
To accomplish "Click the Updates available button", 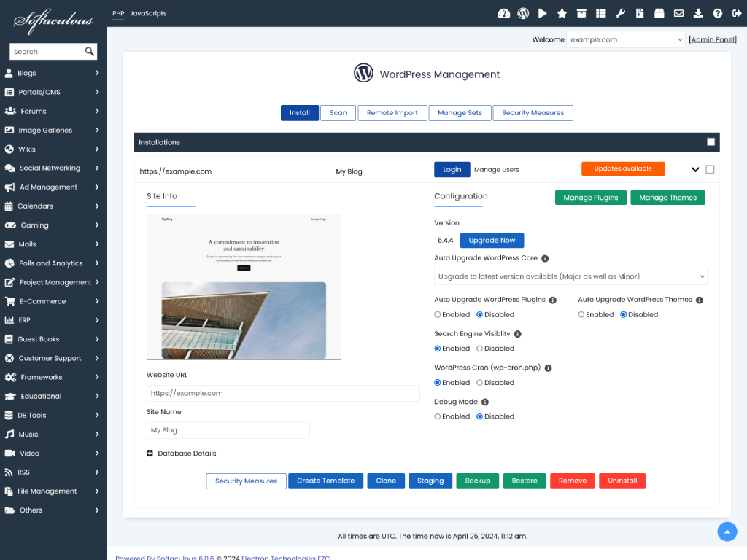I will (623, 168).
